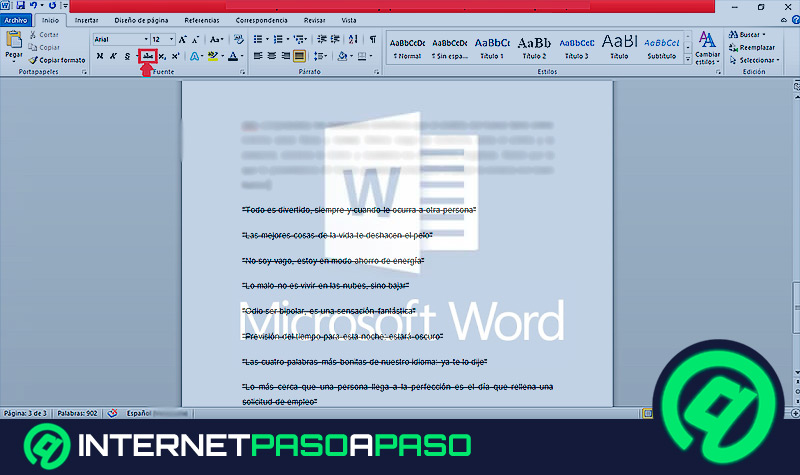Click Multilevel list icon

(299, 39)
